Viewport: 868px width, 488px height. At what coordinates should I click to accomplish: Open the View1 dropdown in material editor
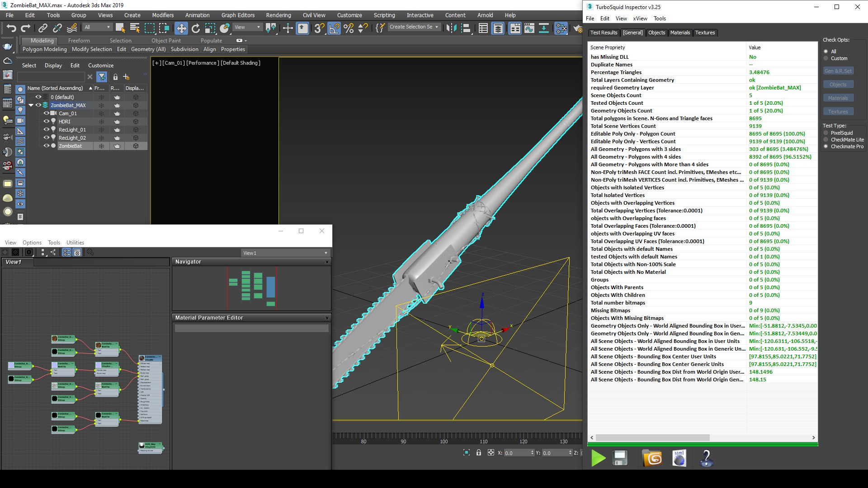click(285, 253)
